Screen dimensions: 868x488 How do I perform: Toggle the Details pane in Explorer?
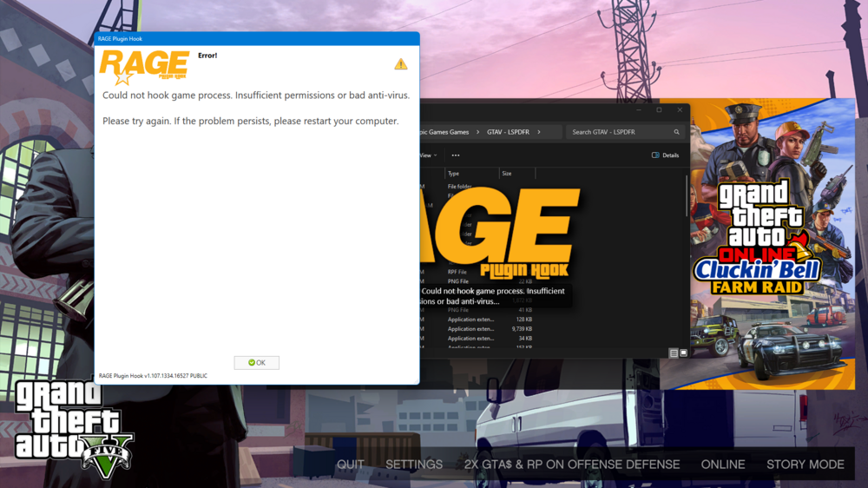tap(666, 155)
